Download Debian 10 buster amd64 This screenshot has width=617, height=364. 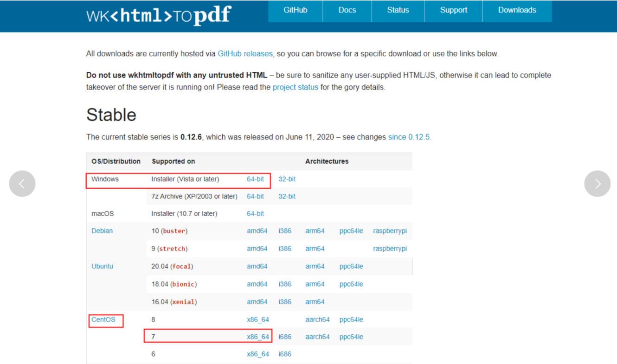(x=257, y=231)
